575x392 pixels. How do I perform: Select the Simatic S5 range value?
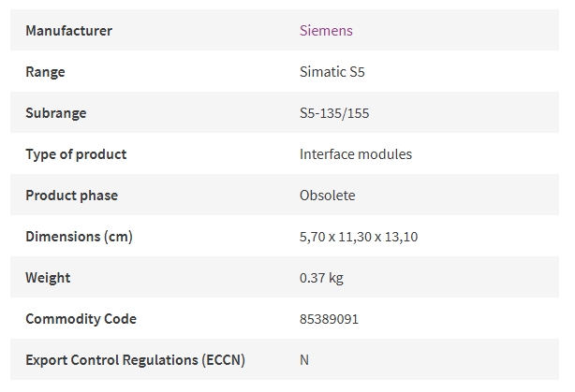coord(332,72)
